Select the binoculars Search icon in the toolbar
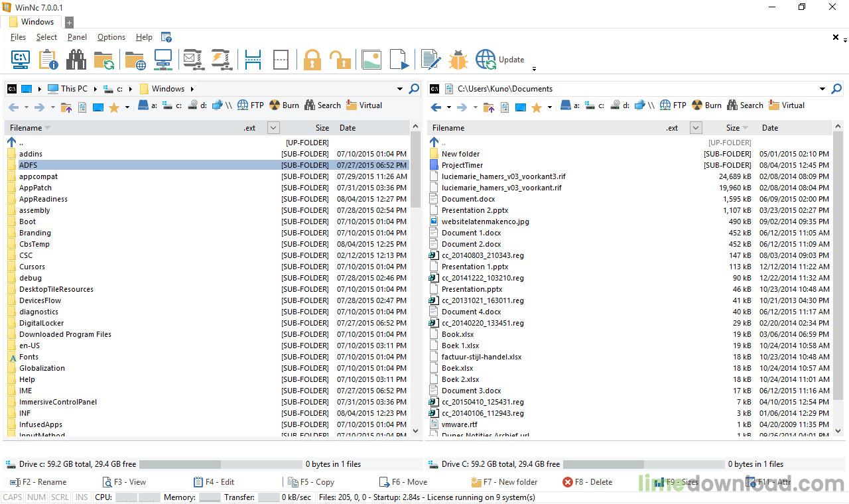 [x=76, y=59]
